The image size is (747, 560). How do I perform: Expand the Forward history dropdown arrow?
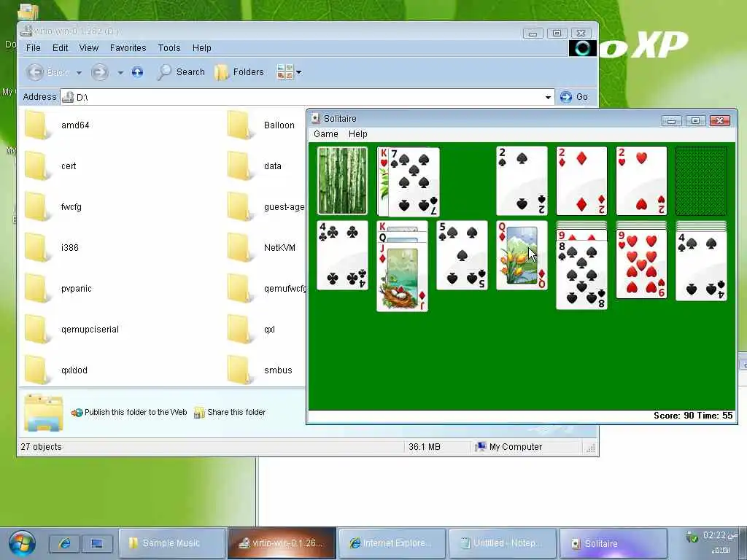(x=120, y=72)
